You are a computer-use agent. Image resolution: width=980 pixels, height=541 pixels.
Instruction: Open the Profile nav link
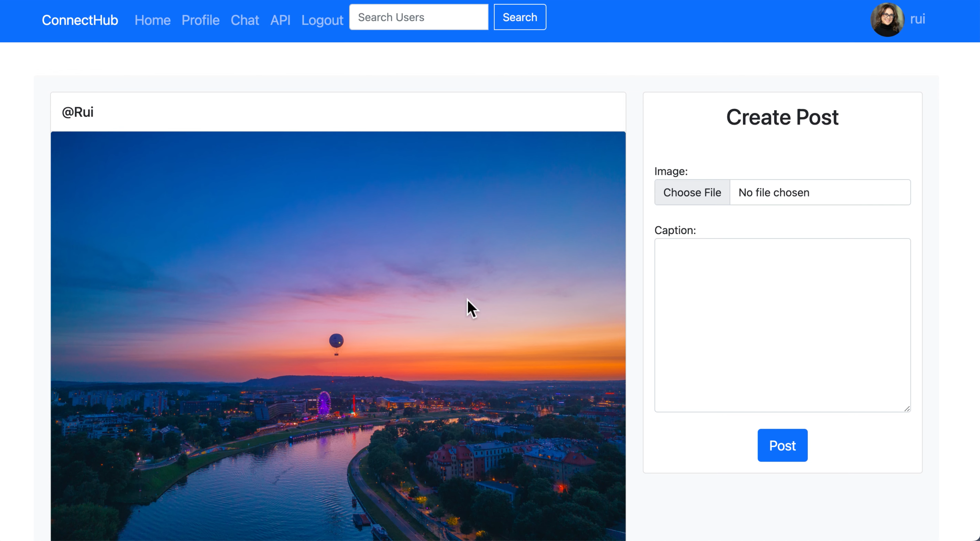click(201, 20)
